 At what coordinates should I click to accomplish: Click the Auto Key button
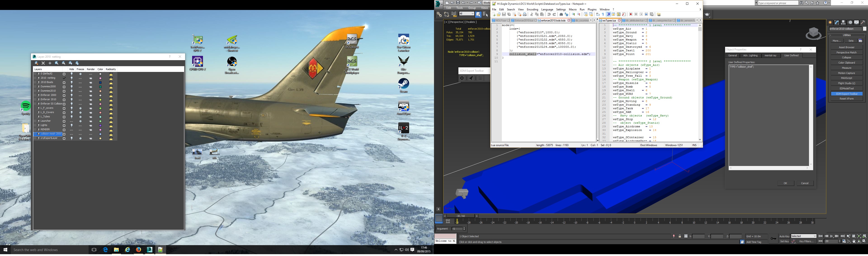[x=784, y=236]
